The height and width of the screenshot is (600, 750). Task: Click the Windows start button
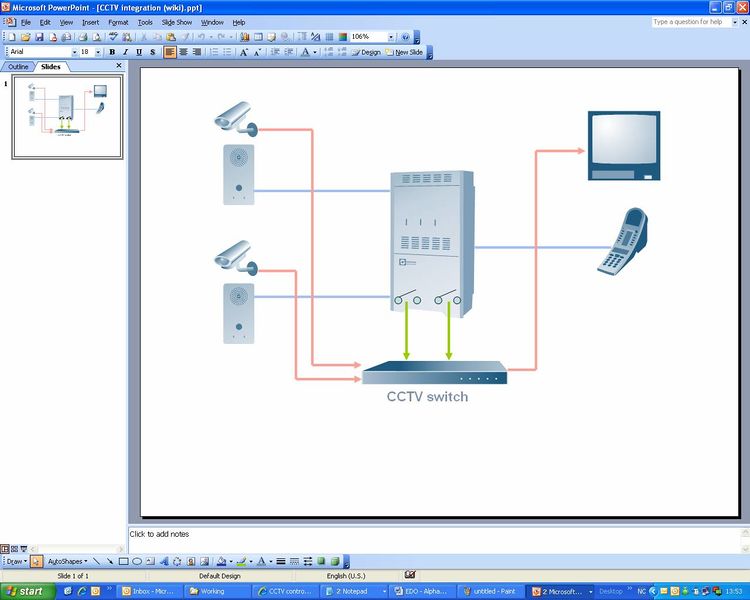pyautogui.click(x=27, y=591)
